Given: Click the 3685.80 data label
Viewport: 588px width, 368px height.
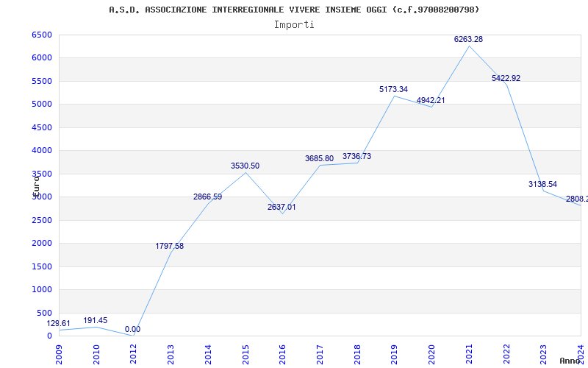Looking at the screenshot, I should [x=319, y=158].
